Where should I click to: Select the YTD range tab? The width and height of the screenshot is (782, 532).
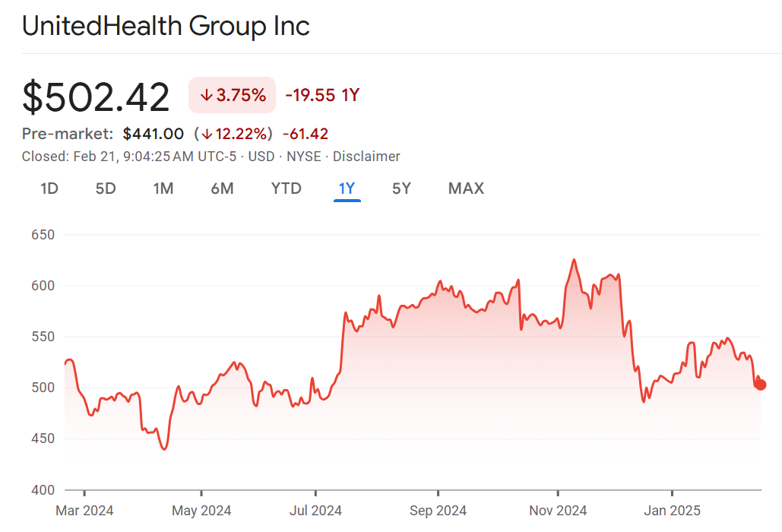coord(287,188)
